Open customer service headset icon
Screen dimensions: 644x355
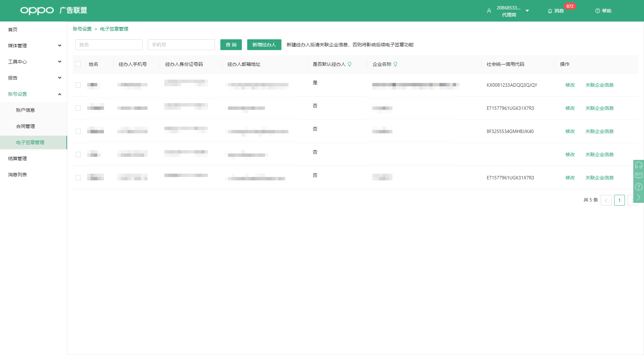click(638, 165)
